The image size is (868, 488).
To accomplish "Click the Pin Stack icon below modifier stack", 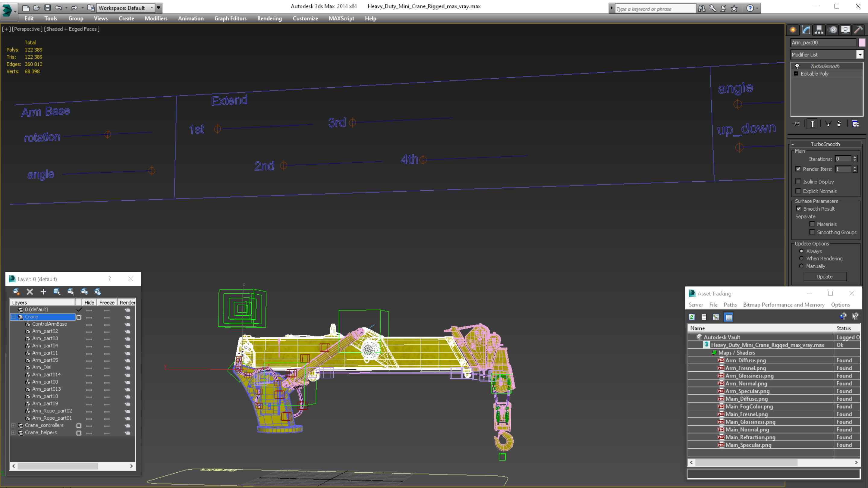I will [797, 124].
